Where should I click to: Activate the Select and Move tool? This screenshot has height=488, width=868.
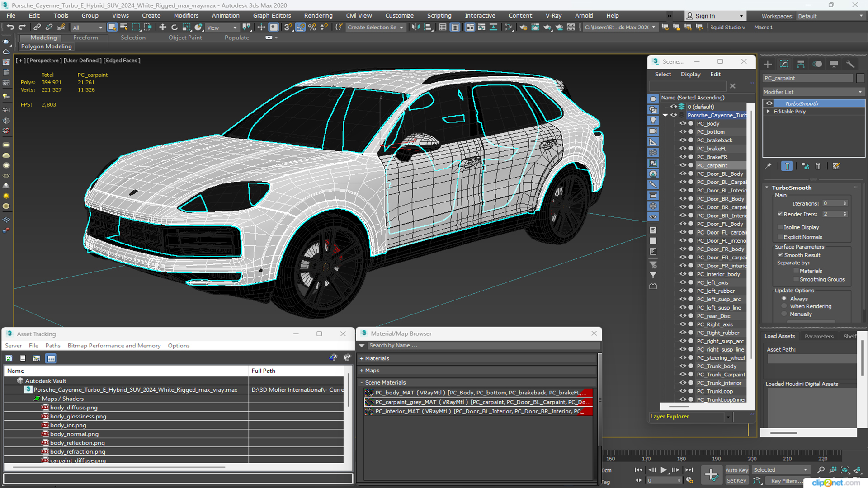click(x=163, y=28)
